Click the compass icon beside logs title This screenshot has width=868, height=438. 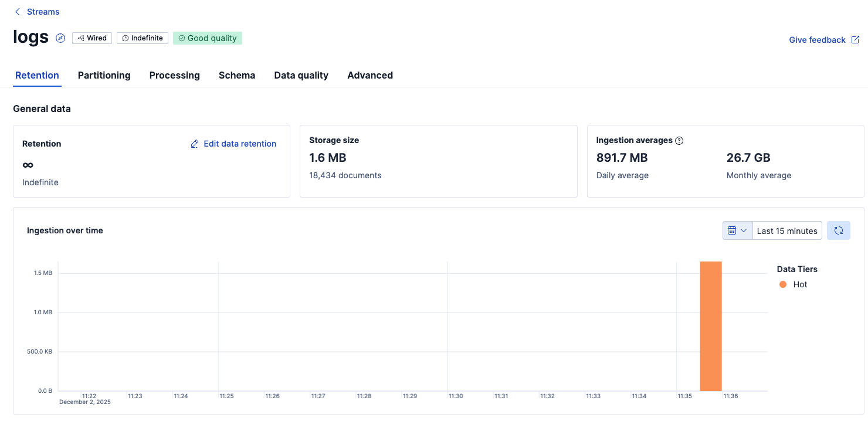[60, 38]
